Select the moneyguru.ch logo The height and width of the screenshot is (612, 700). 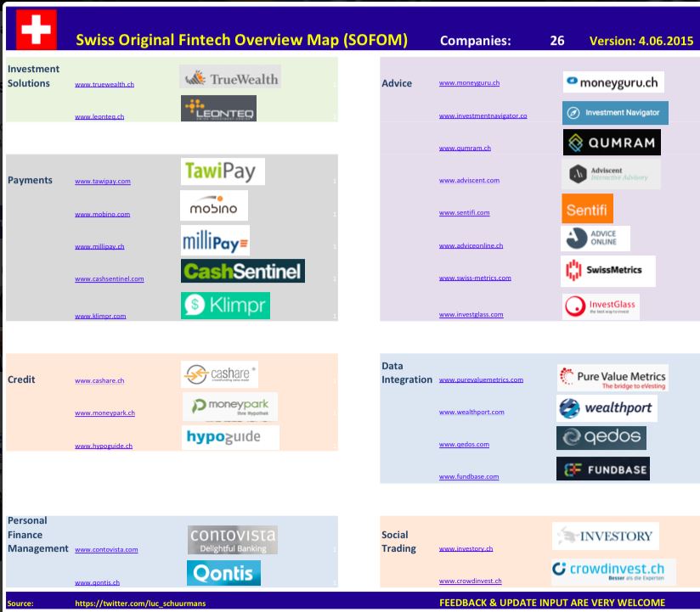pyautogui.click(x=613, y=82)
